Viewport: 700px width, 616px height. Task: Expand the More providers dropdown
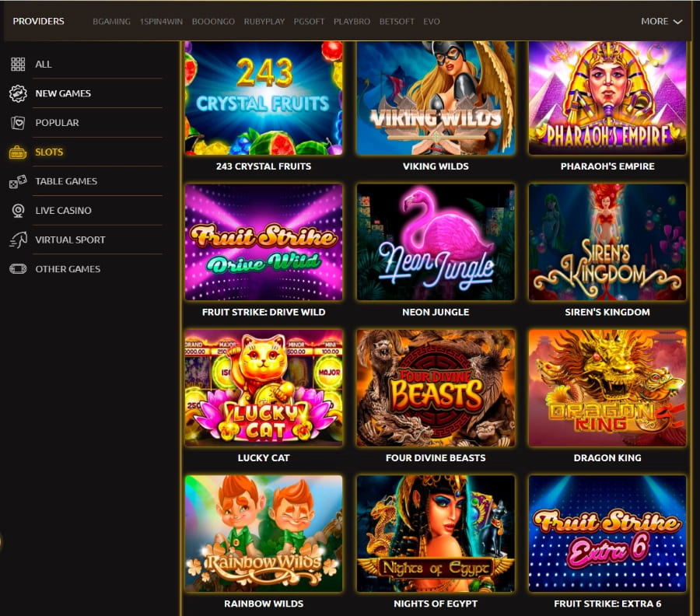tap(662, 22)
